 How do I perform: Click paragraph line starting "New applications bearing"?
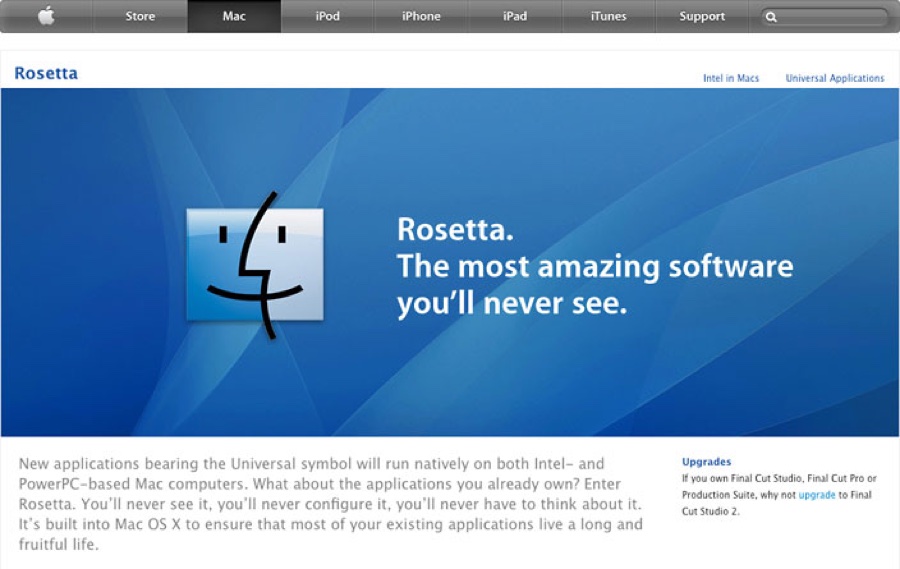coord(312,463)
